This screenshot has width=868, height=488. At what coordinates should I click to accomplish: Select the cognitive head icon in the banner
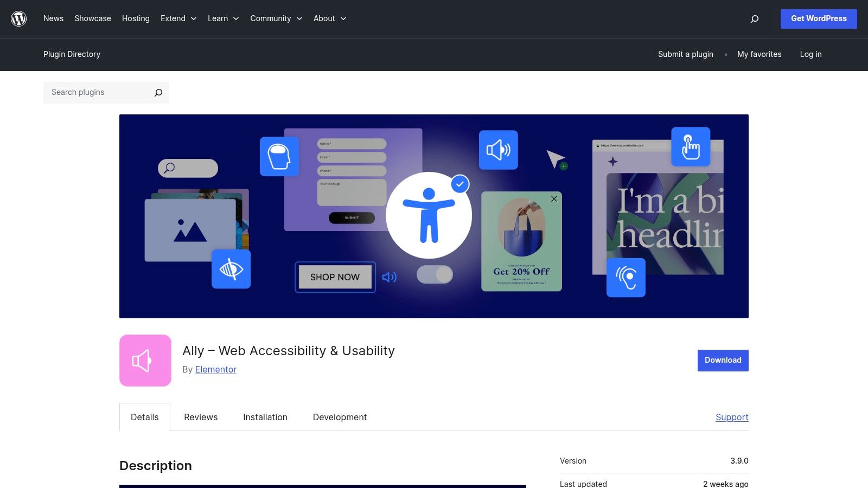click(x=279, y=156)
